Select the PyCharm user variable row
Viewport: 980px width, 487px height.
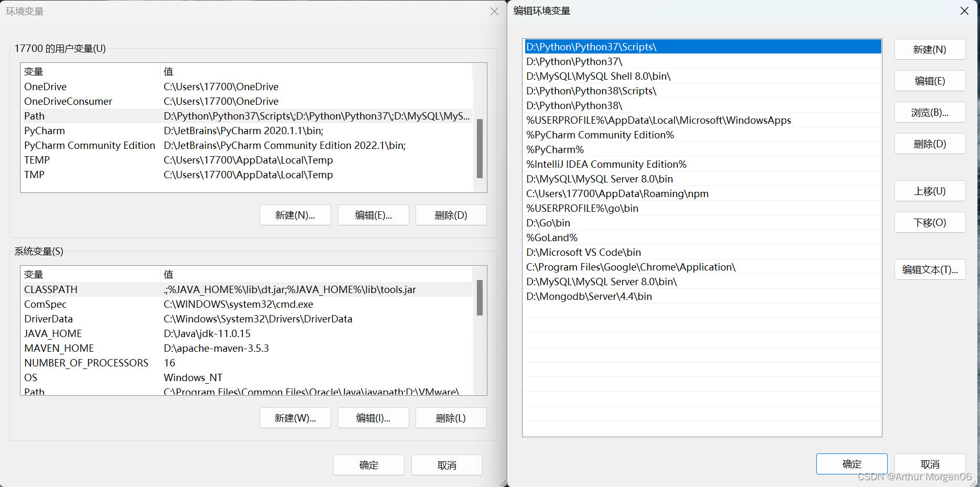pos(247,131)
